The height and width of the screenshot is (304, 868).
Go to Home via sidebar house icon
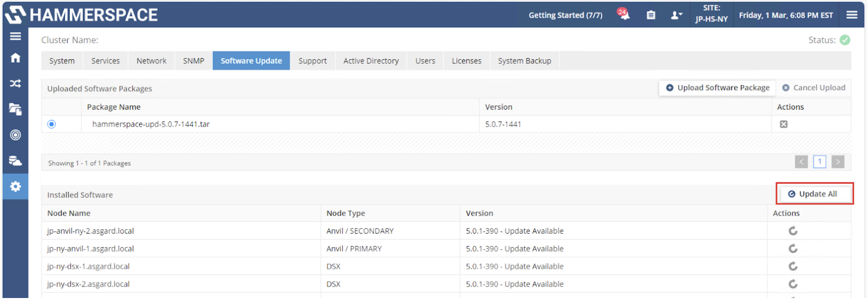tap(15, 58)
